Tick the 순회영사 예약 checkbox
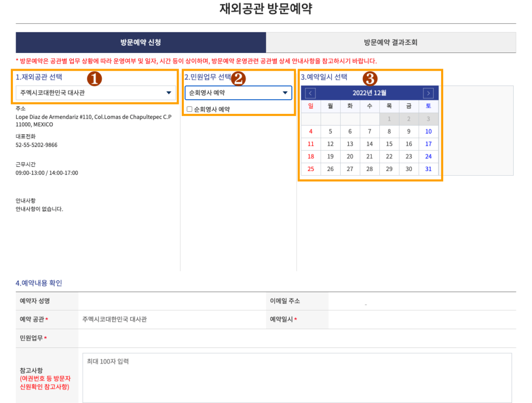Screen dimensions: 532x403 pyautogui.click(x=189, y=109)
